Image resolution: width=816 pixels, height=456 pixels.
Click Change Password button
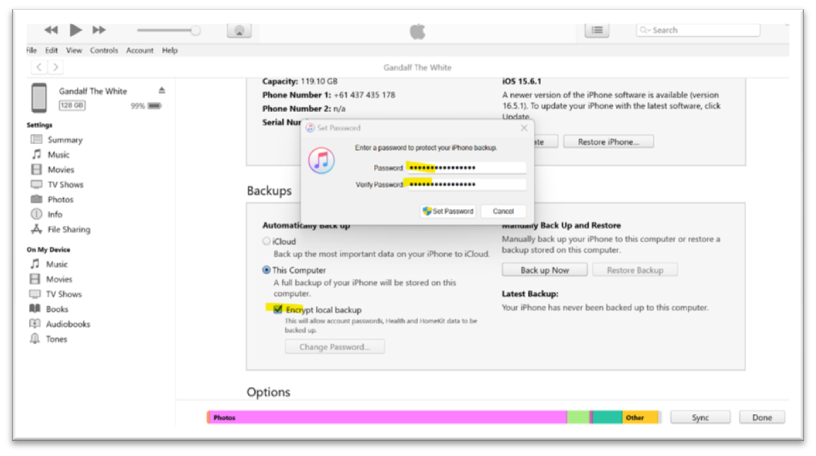click(x=335, y=347)
